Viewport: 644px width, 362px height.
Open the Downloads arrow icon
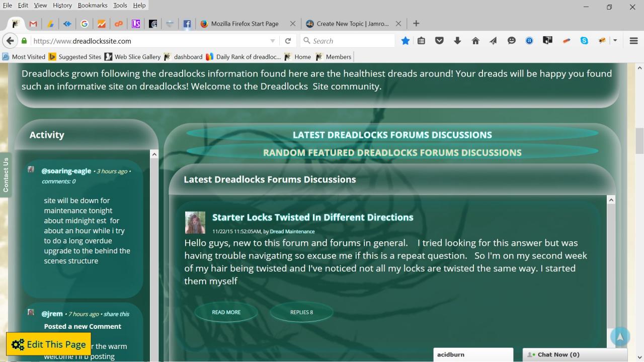[x=457, y=41]
